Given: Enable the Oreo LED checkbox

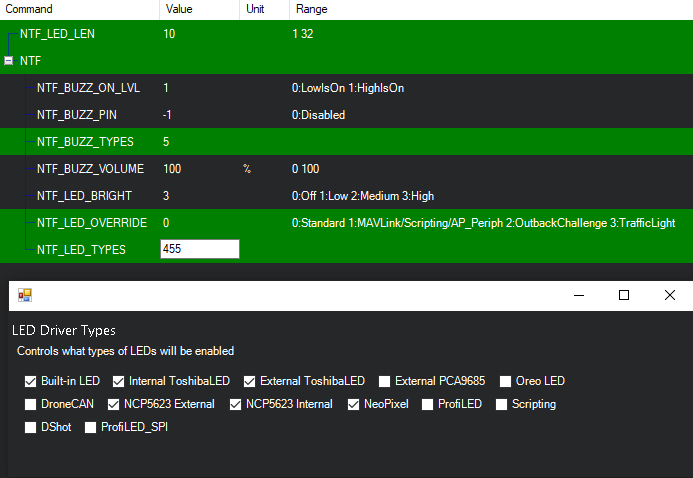Looking at the screenshot, I should [505, 381].
